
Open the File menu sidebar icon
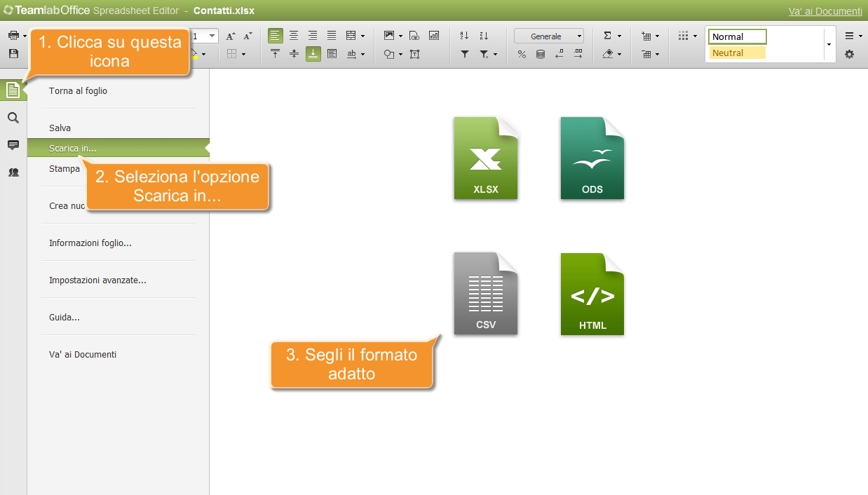pos(13,90)
